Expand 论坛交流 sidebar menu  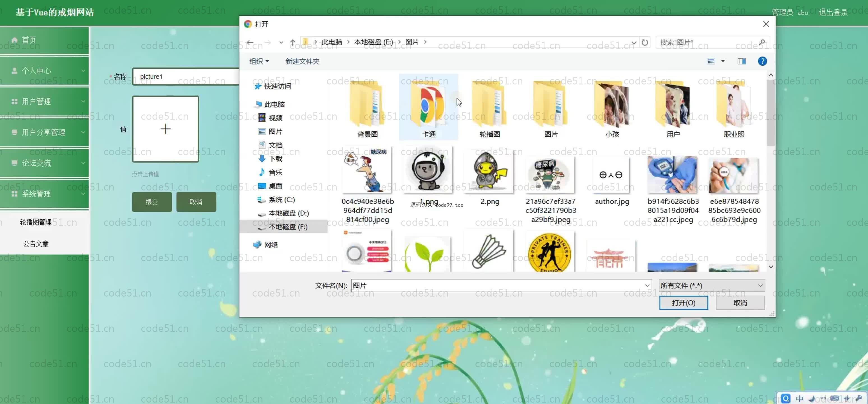44,163
